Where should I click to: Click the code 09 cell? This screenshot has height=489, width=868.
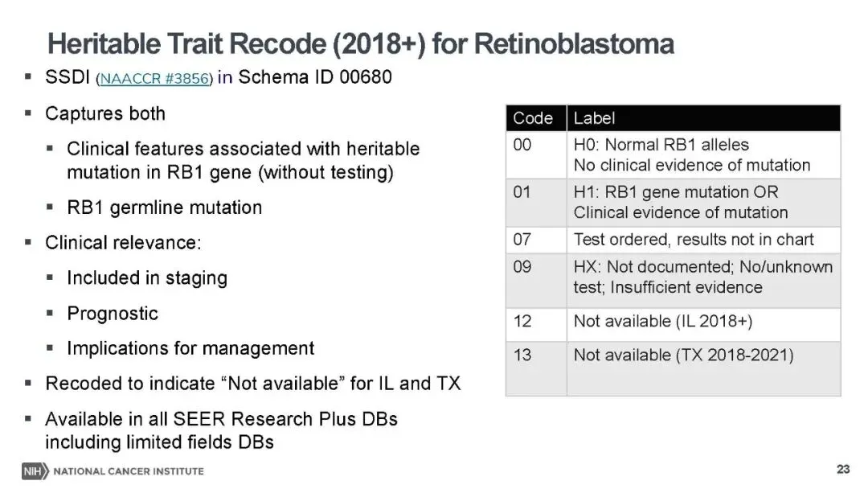point(522,266)
